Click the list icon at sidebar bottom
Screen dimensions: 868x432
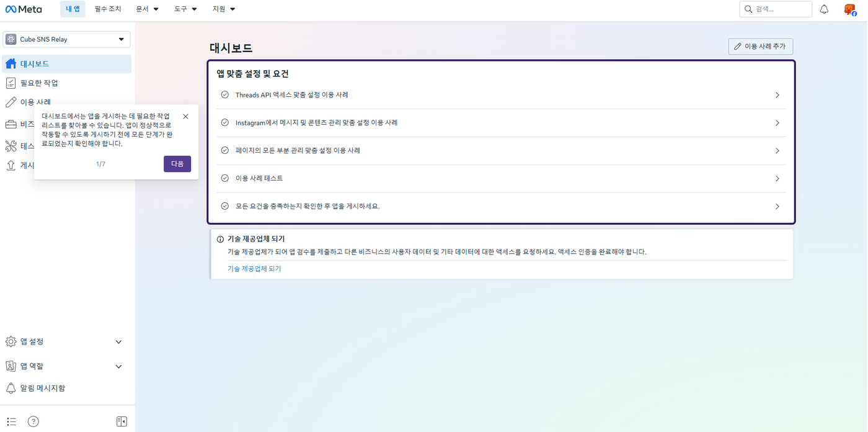[11, 421]
